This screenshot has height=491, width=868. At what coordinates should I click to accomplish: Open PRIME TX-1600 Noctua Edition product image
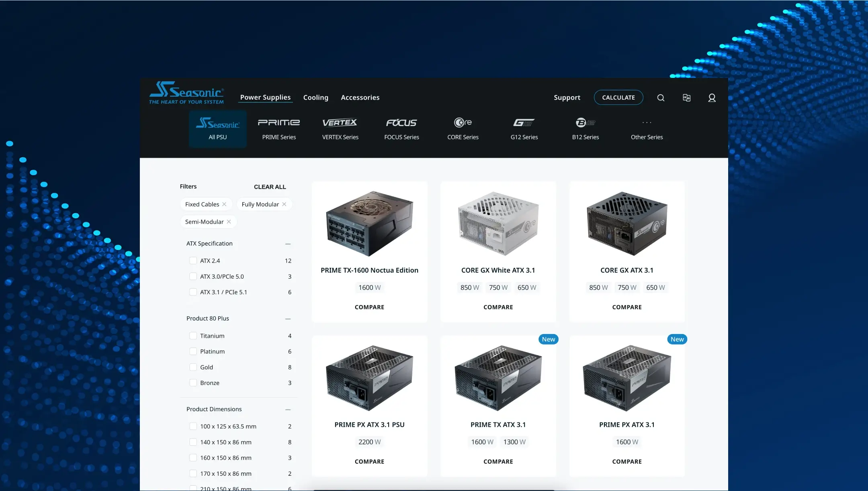[369, 224]
